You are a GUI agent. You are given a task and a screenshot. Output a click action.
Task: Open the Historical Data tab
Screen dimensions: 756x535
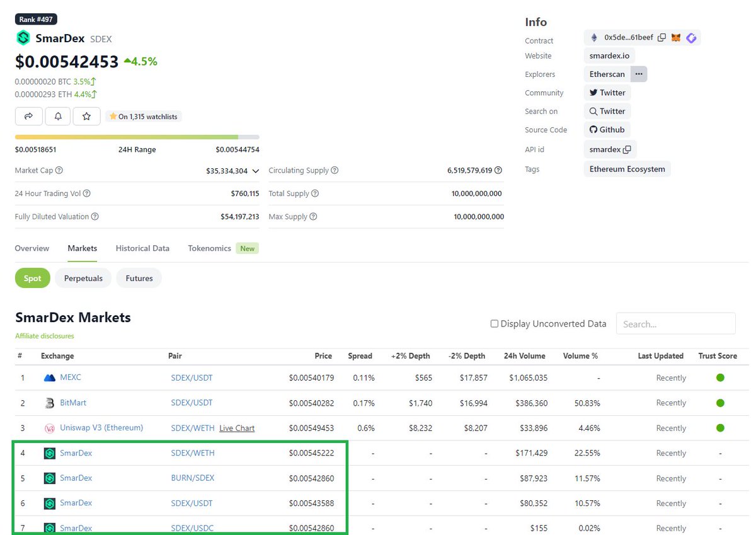[142, 248]
